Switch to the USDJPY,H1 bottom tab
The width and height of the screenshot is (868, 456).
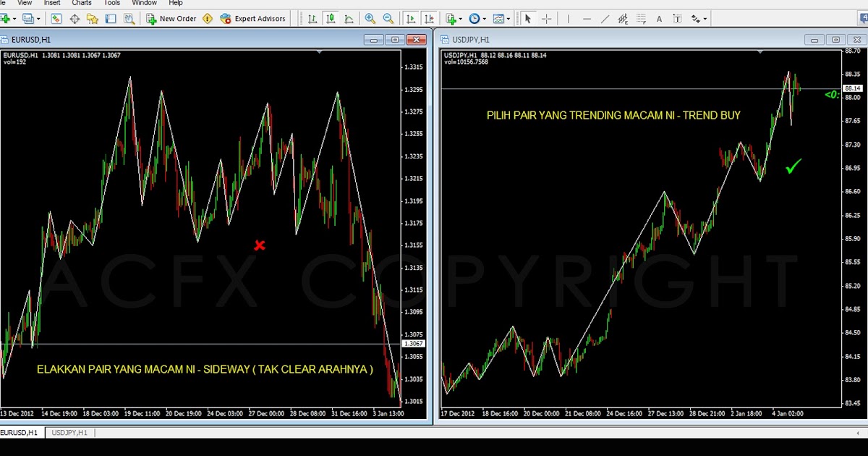69,432
